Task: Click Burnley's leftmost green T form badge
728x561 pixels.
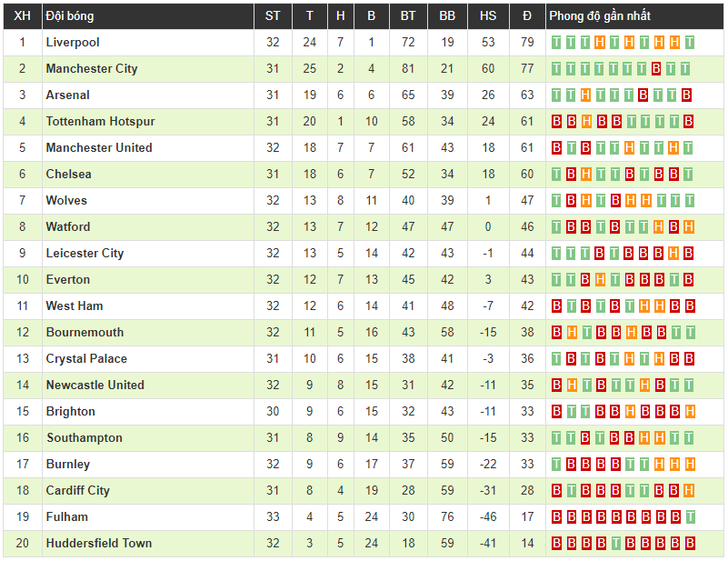Action: click(557, 465)
